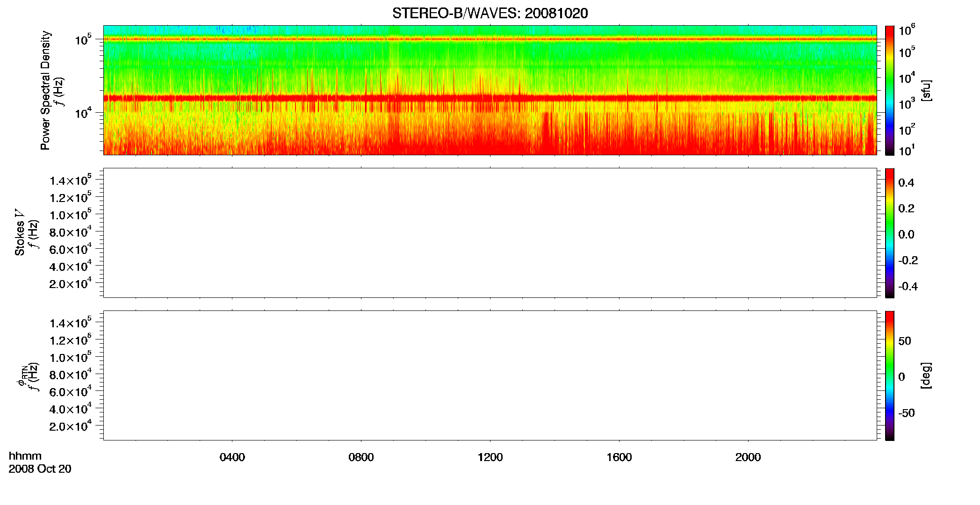Image resolution: width=980 pixels, height=505 pixels.
Task: Click the Power Spectral Density sfu colorbar
Action: 890,90
